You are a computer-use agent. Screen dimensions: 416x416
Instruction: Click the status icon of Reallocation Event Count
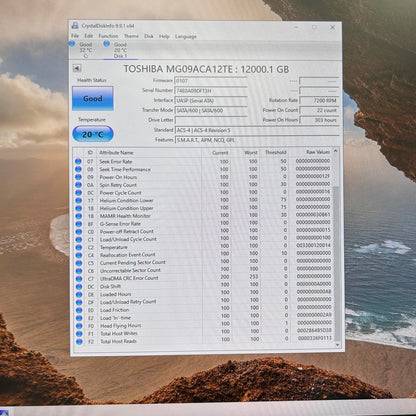[79, 255]
